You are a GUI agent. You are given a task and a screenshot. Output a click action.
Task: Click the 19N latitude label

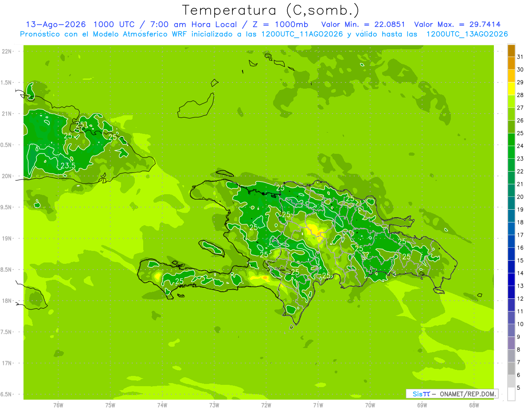coord(8,239)
